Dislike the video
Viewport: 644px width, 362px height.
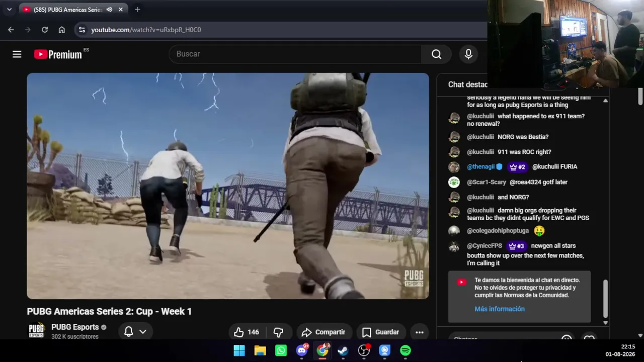click(278, 332)
